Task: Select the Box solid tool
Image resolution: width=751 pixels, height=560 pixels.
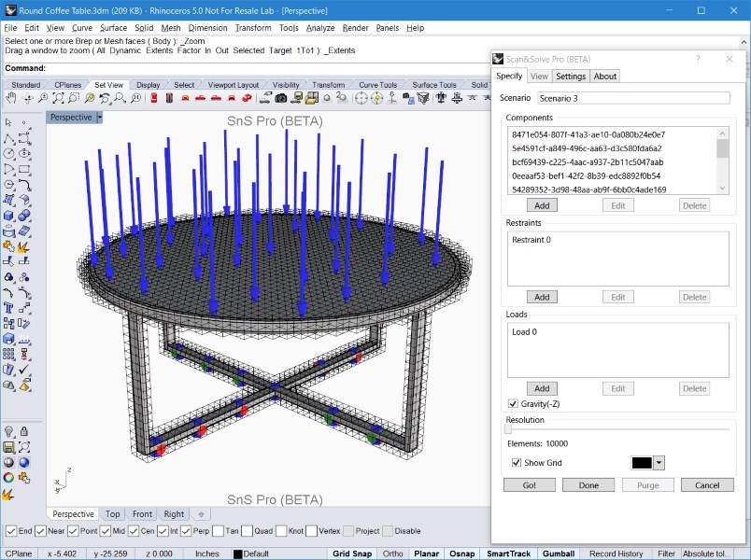Action: (x=8, y=216)
